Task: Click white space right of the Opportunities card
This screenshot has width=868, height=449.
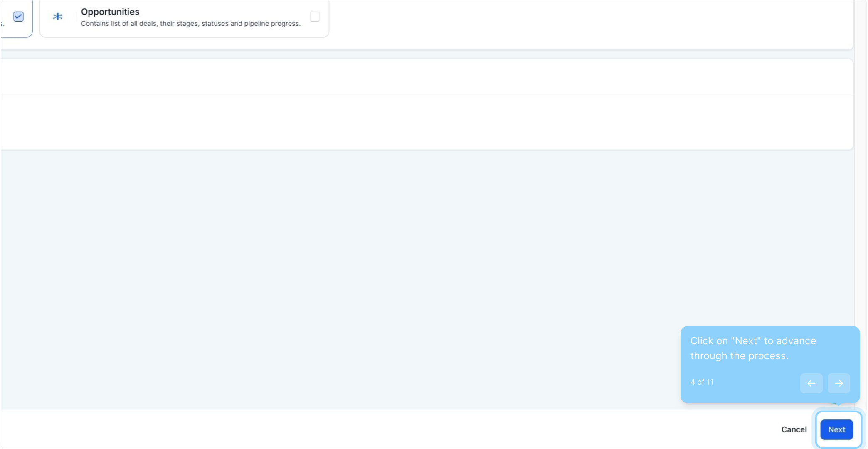Action: 582,21
